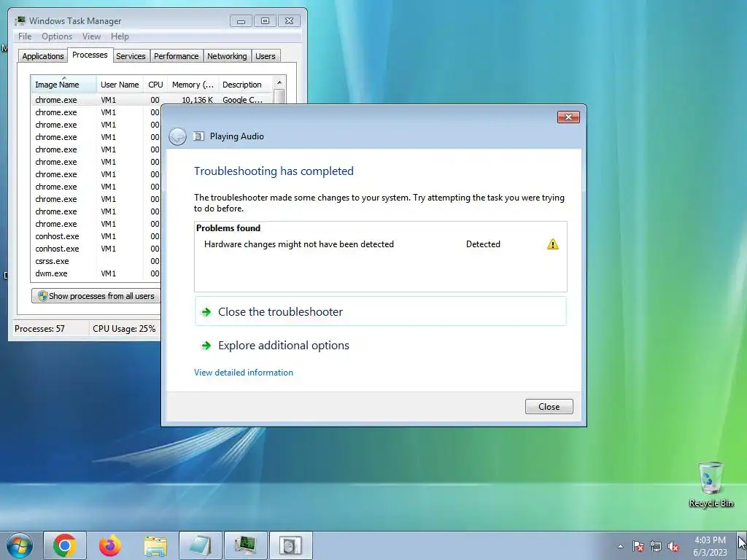Click the warning icon beside Detected
This screenshot has width=747, height=560.
coord(553,244)
